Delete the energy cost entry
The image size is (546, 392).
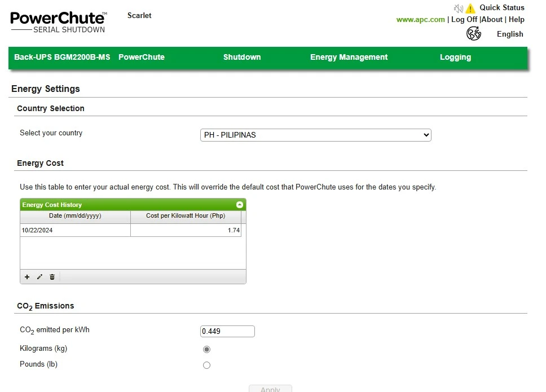click(52, 277)
